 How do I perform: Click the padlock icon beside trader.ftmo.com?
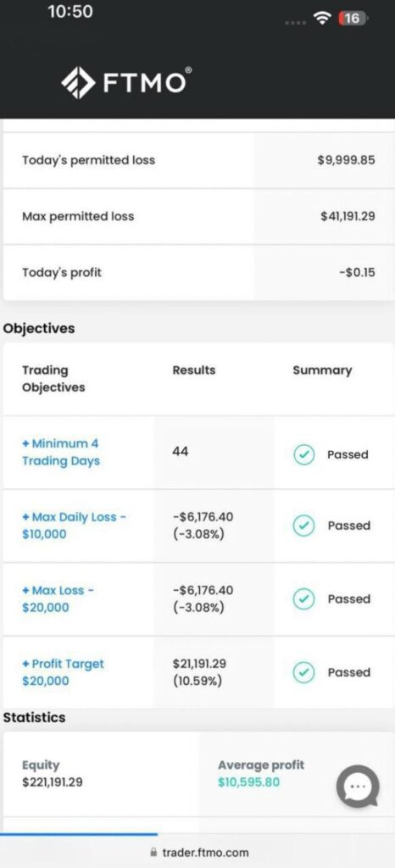[x=153, y=853]
